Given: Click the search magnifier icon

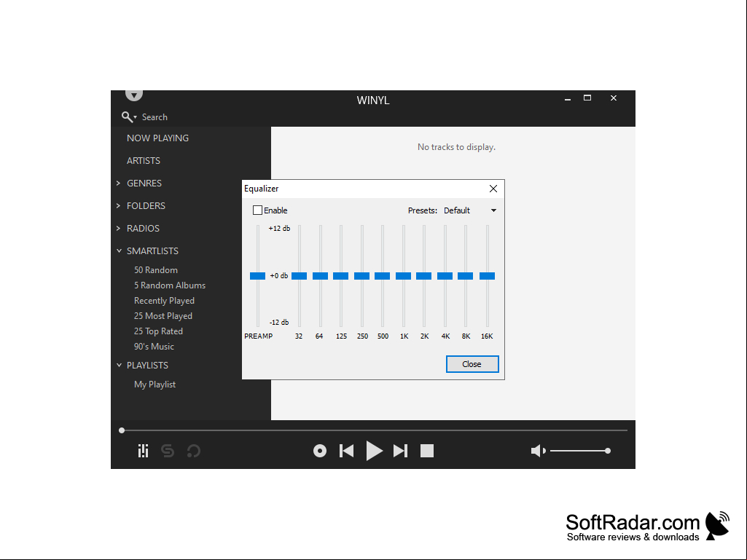Looking at the screenshot, I should pyautogui.click(x=128, y=117).
